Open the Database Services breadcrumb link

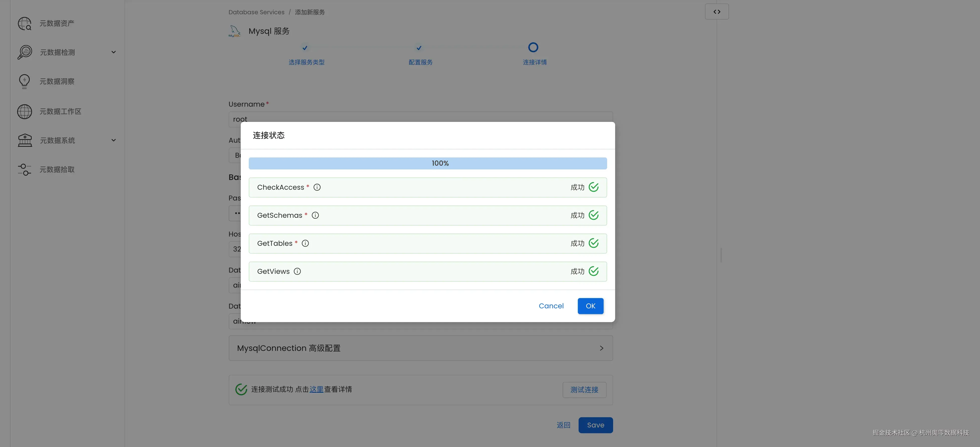tap(256, 12)
